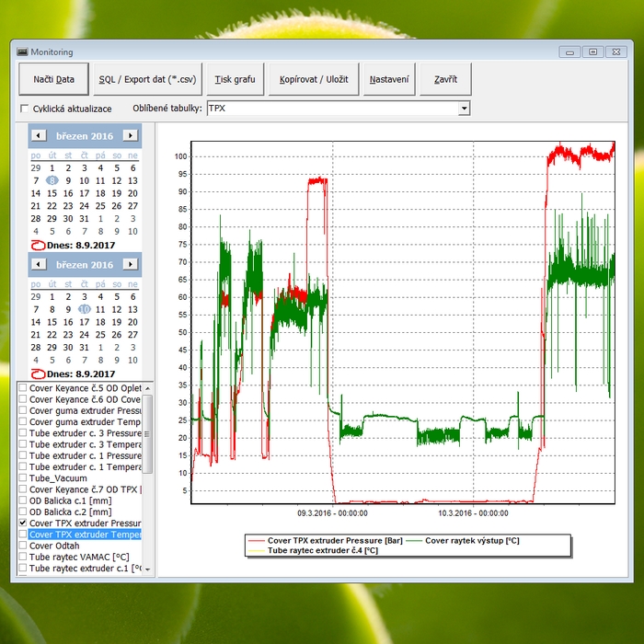Maximize the Monitoring window
Screen dimensions: 644x644
[593, 52]
